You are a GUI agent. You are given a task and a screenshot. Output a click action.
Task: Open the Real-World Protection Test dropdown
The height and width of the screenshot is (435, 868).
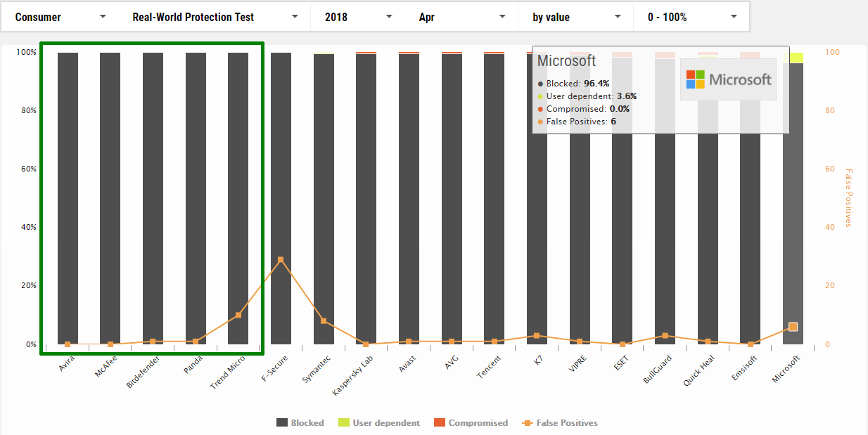(213, 17)
